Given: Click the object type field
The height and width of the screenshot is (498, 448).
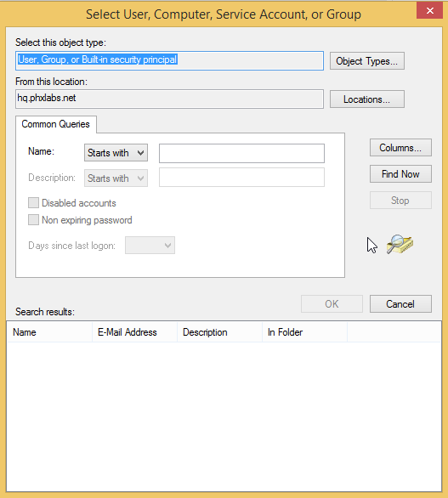Looking at the screenshot, I should pos(170,60).
